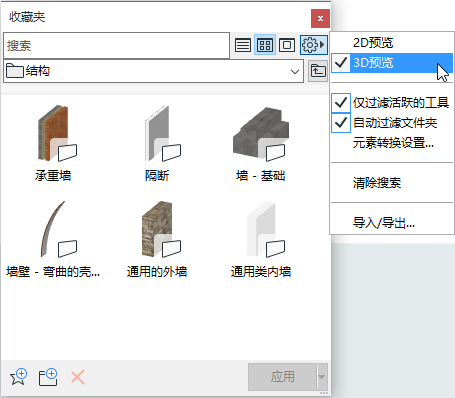Toggle 自动过滤文件夹 checkbox
The width and height of the screenshot is (455, 398).
click(x=341, y=123)
